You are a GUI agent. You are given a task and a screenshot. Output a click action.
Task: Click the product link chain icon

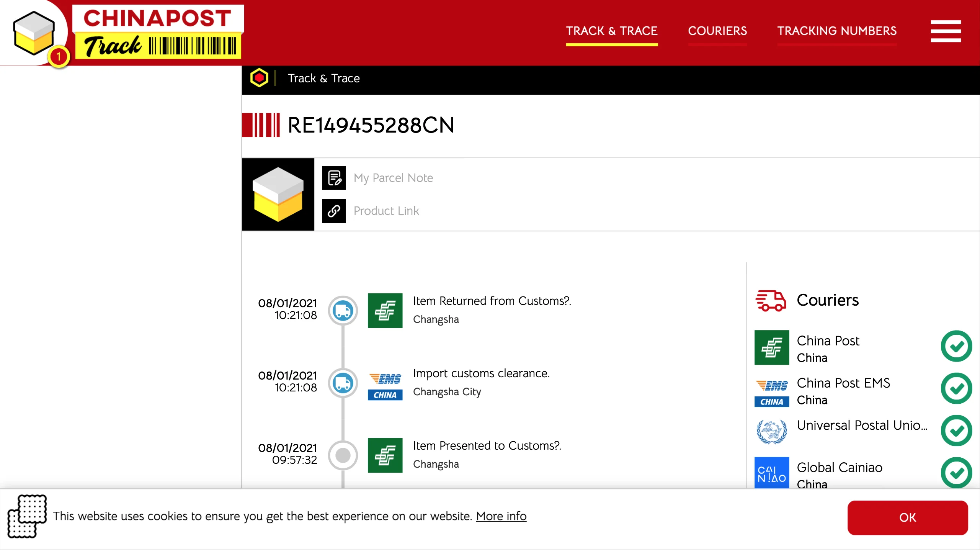click(334, 211)
